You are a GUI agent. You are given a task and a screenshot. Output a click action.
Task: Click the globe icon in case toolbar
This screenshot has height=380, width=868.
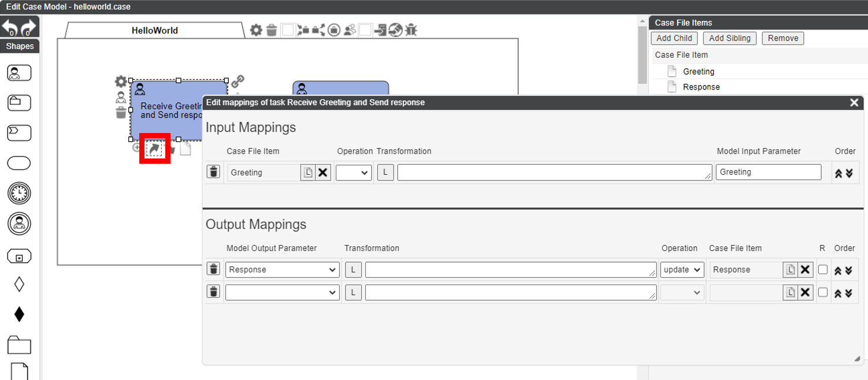pyautogui.click(x=395, y=30)
